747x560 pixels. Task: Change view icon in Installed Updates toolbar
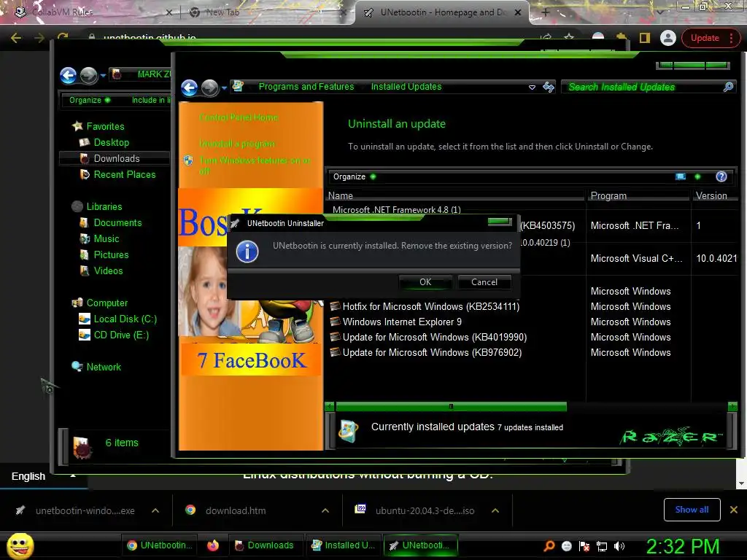[681, 176]
